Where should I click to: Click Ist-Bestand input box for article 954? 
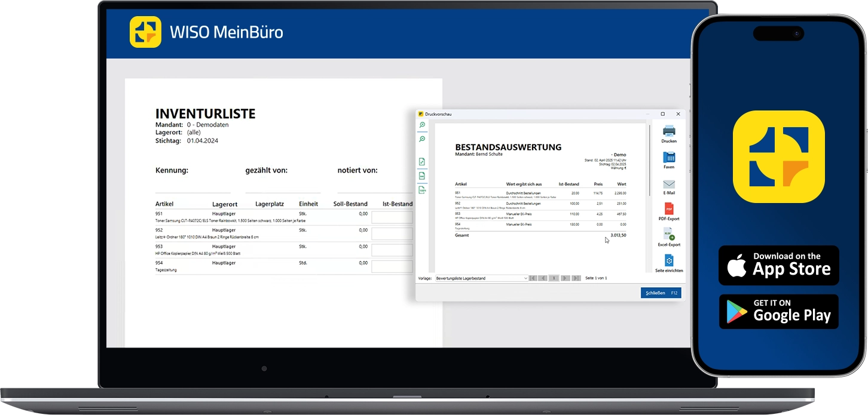392,266
